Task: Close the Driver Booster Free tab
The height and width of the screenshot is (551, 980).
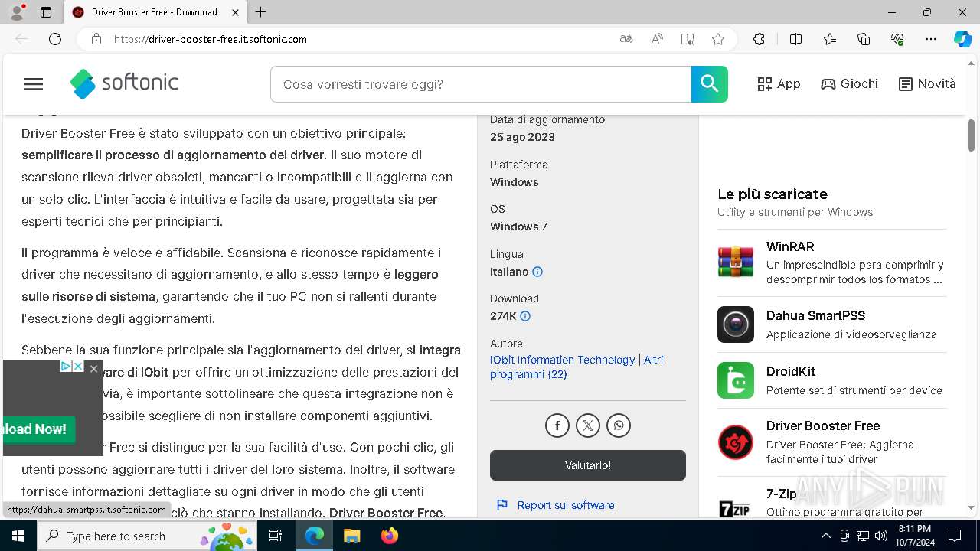Action: tap(236, 12)
